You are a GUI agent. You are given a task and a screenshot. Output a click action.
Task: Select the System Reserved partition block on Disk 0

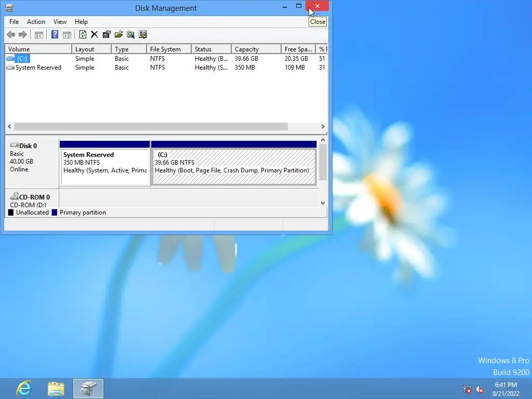tap(105, 163)
